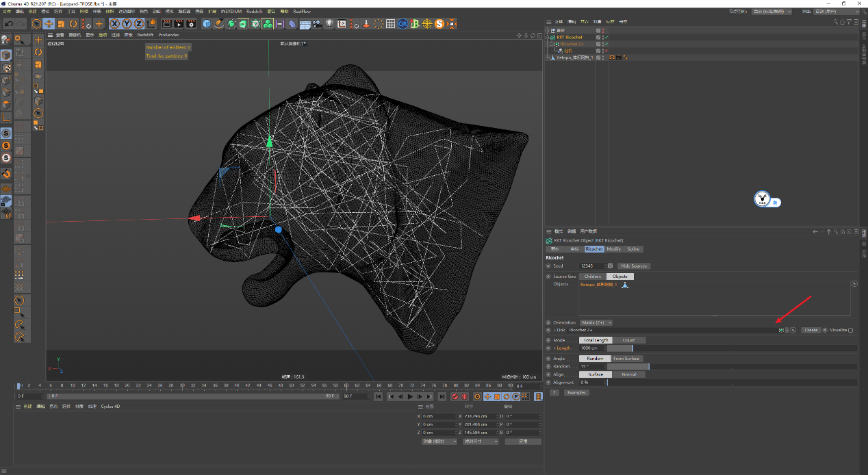The width and height of the screenshot is (868, 475).
Task: Go to start of timeline
Action: [379, 396]
